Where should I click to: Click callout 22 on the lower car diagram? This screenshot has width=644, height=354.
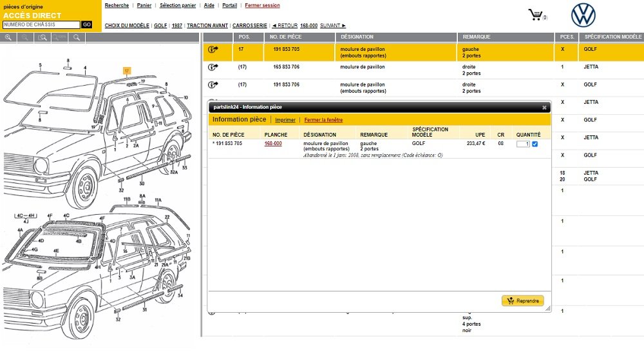167,217
